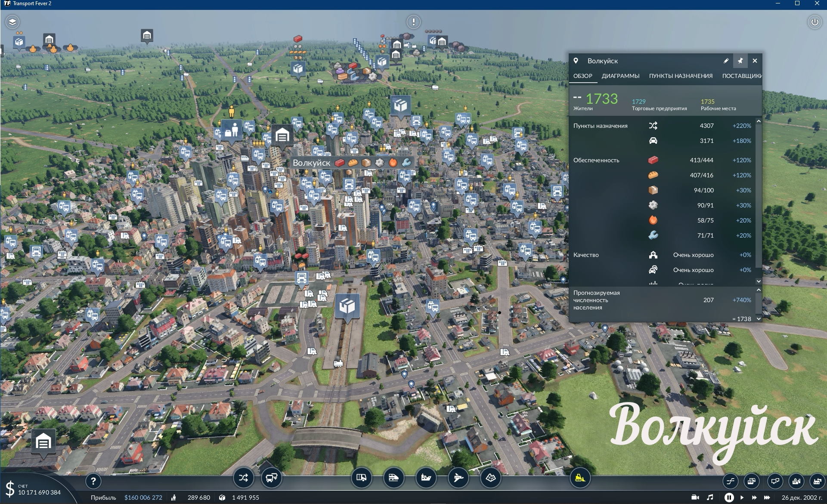Click the flame icon in the 58/75 row

click(x=653, y=220)
